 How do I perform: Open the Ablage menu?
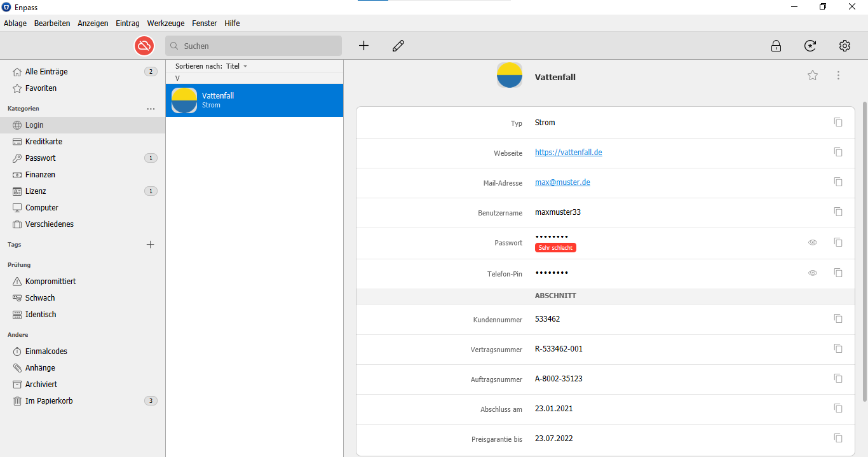coord(15,24)
